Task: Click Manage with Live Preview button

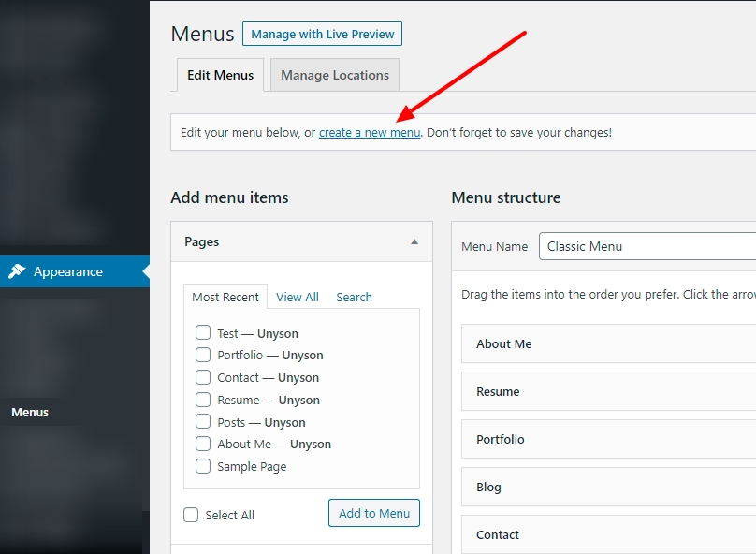Action: click(322, 34)
